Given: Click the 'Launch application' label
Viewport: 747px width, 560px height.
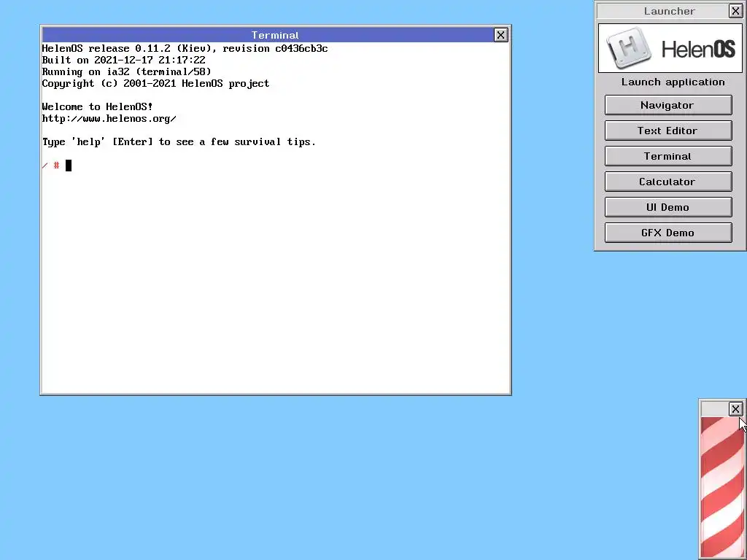Looking at the screenshot, I should 673,82.
